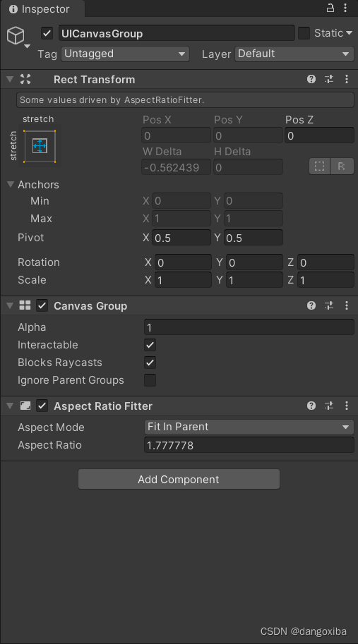This screenshot has width=358, height=644.
Task: Disable the Canvas Group component checkbox
Action: point(42,305)
